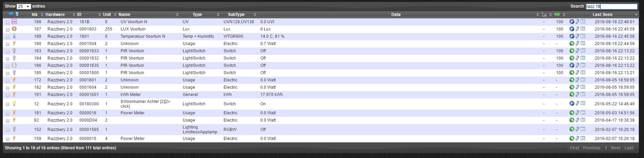Click the green add arrow for device 183
The width and height of the screenshot is (644, 158).
click(572, 51)
